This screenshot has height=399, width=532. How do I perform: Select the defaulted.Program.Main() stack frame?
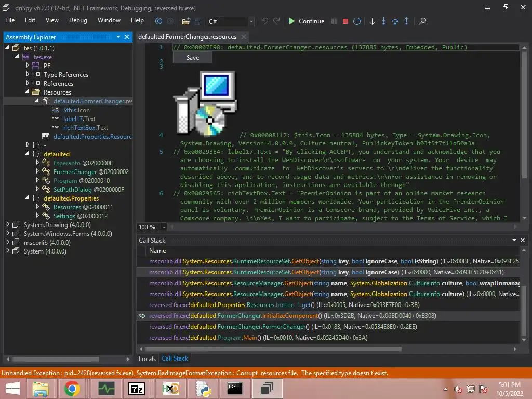tap(328, 338)
